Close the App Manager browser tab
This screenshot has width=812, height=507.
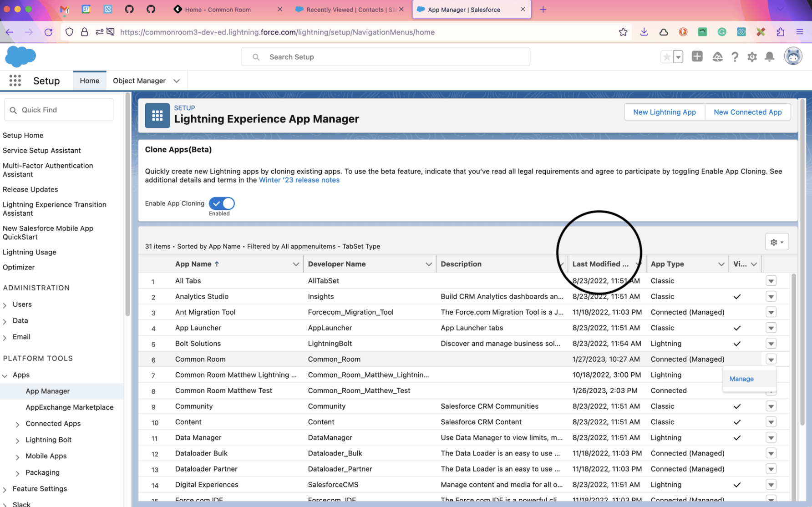click(x=523, y=9)
